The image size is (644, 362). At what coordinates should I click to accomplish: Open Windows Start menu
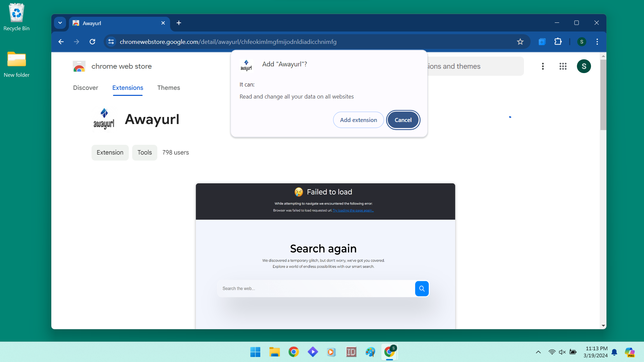pos(255,352)
